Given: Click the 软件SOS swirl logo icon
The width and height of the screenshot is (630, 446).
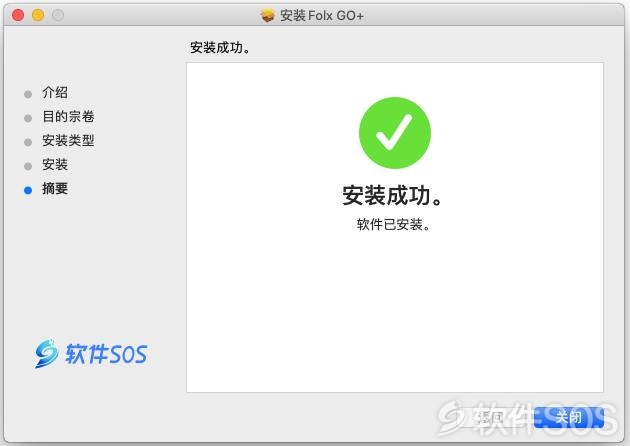Looking at the screenshot, I should (x=46, y=354).
